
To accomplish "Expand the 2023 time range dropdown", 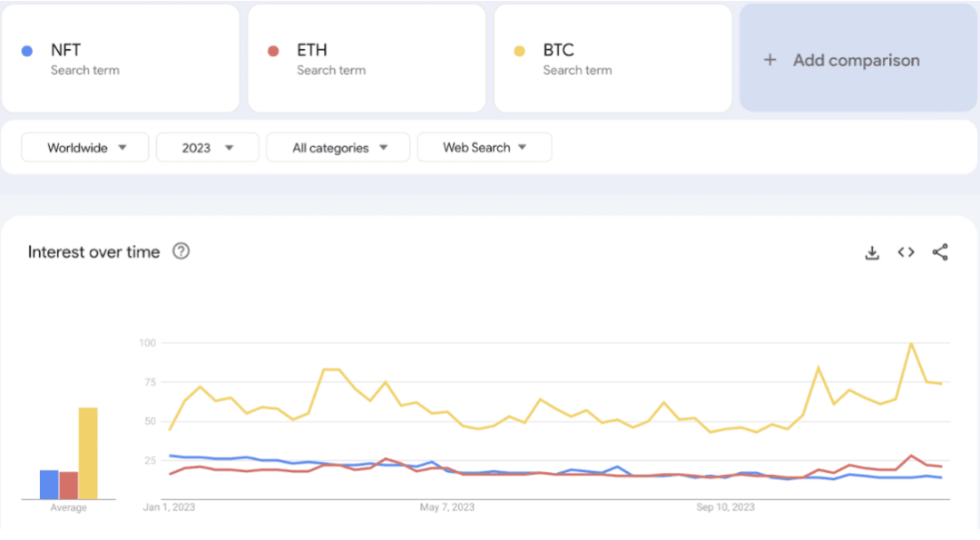I will 208,147.
